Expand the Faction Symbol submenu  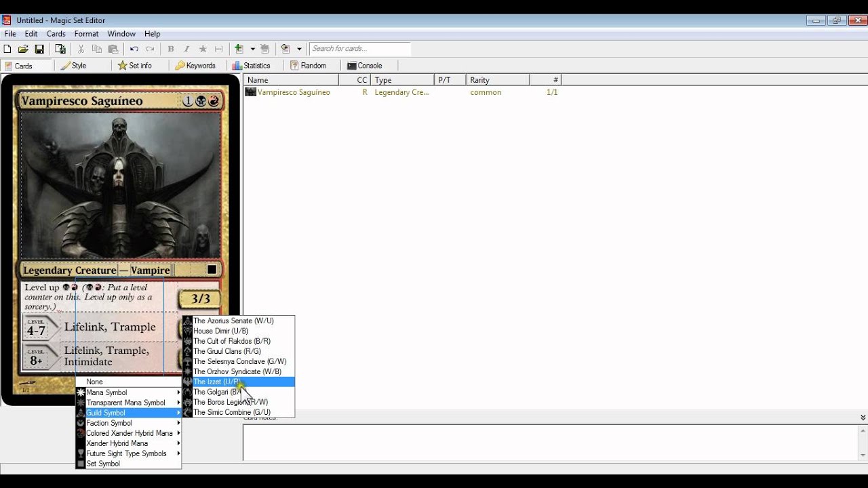[x=128, y=423]
